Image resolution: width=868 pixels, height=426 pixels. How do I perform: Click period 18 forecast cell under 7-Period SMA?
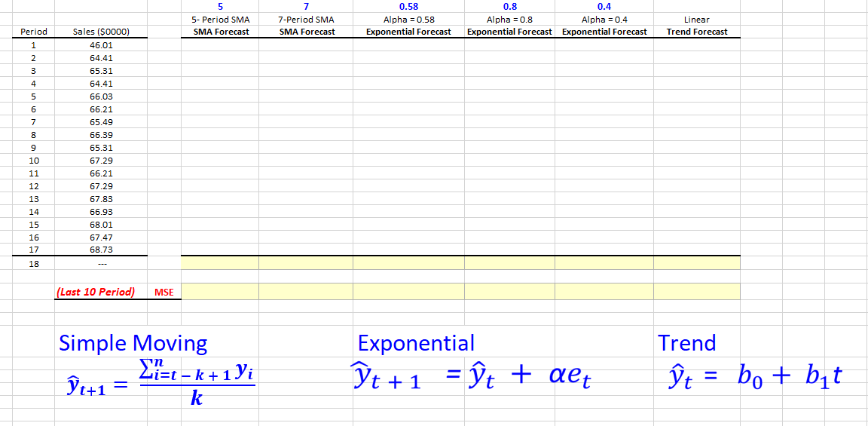click(306, 263)
